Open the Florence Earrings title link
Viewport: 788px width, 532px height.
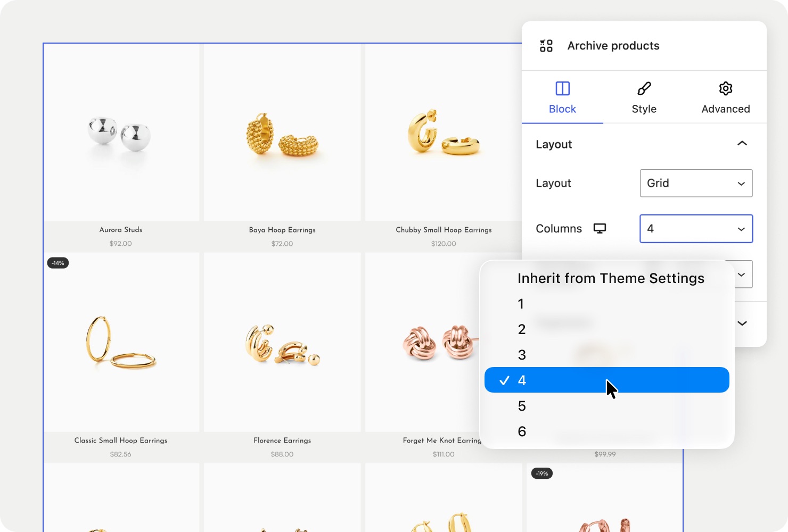[282, 440]
